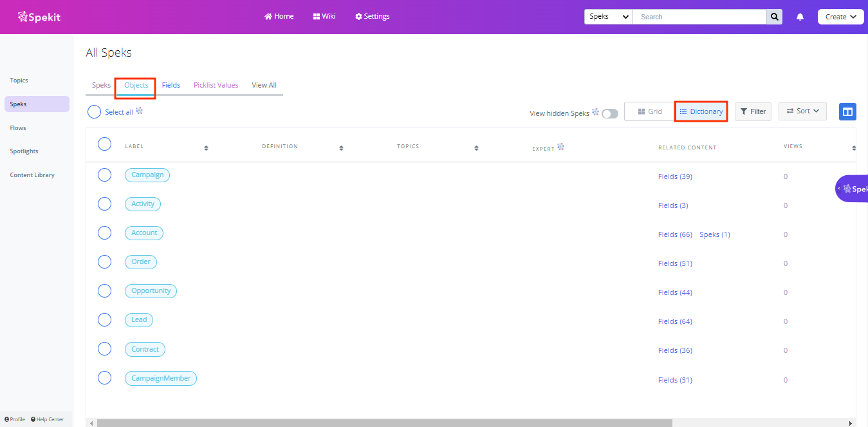This screenshot has height=427, width=868.
Task: Click the Filter button
Action: (x=753, y=111)
